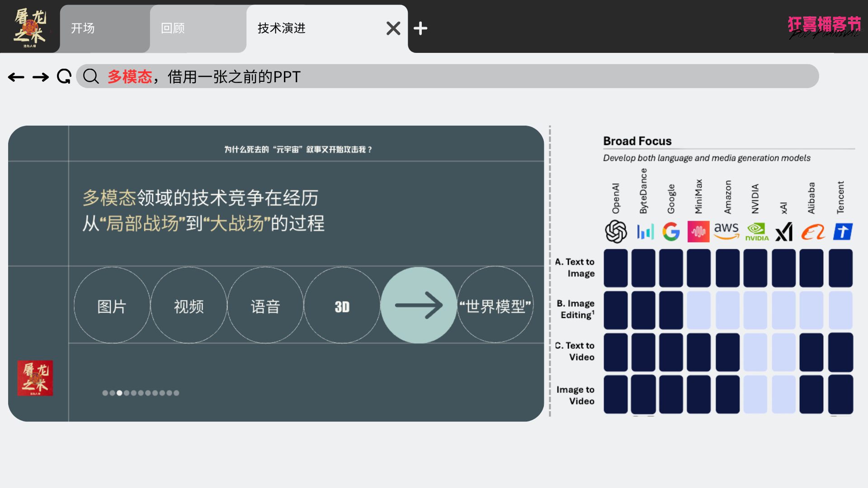Click the active slide pagination dot
Screen dimensions: 868x488
tap(119, 393)
